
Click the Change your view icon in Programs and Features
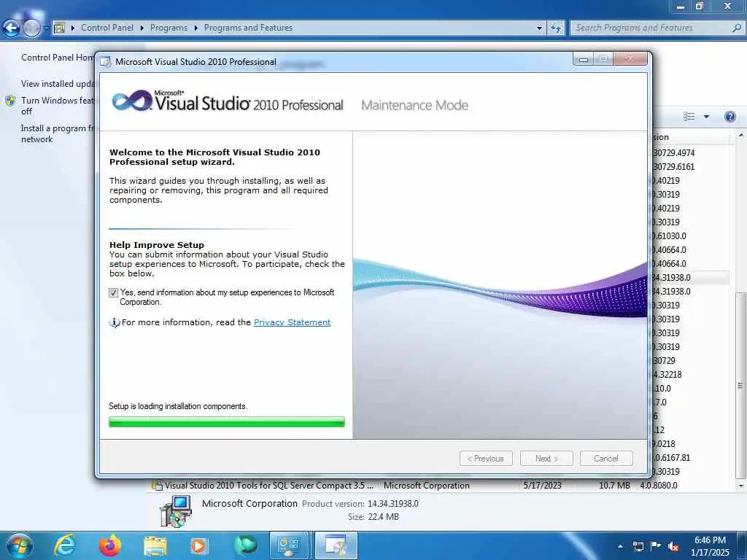(x=689, y=117)
